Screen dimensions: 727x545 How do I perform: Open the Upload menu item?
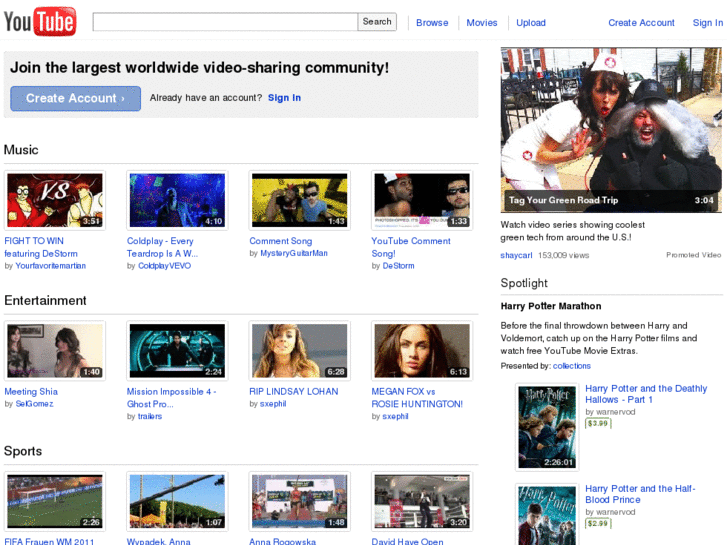point(531,23)
